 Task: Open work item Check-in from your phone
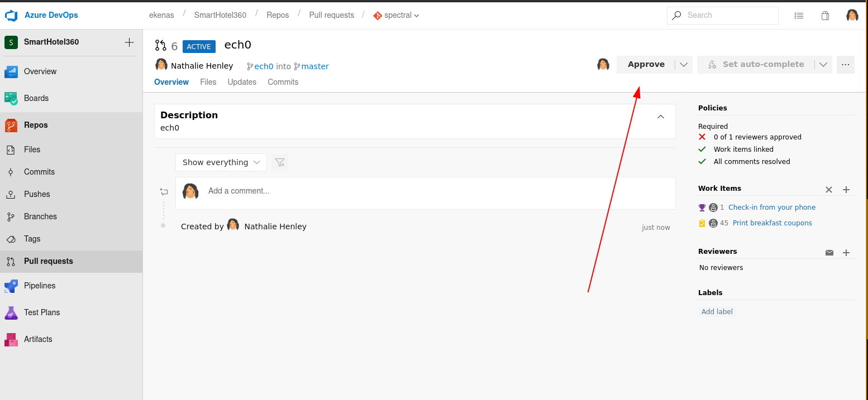pyautogui.click(x=772, y=208)
